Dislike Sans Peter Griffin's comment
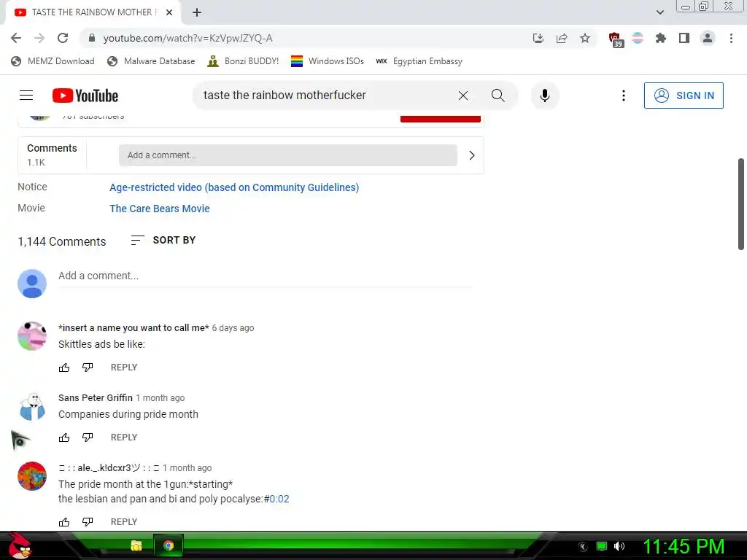 tap(88, 437)
